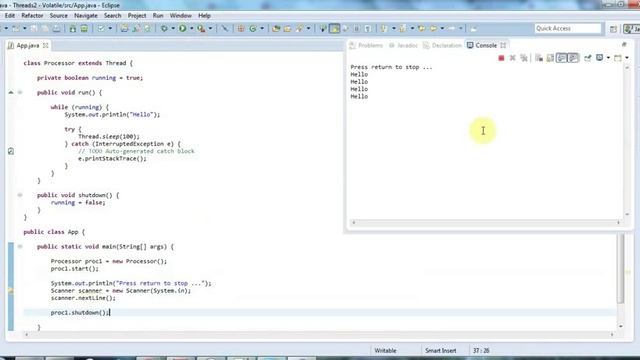Click the green Run button in toolbar
640x360 pixels.
[x=182, y=28]
